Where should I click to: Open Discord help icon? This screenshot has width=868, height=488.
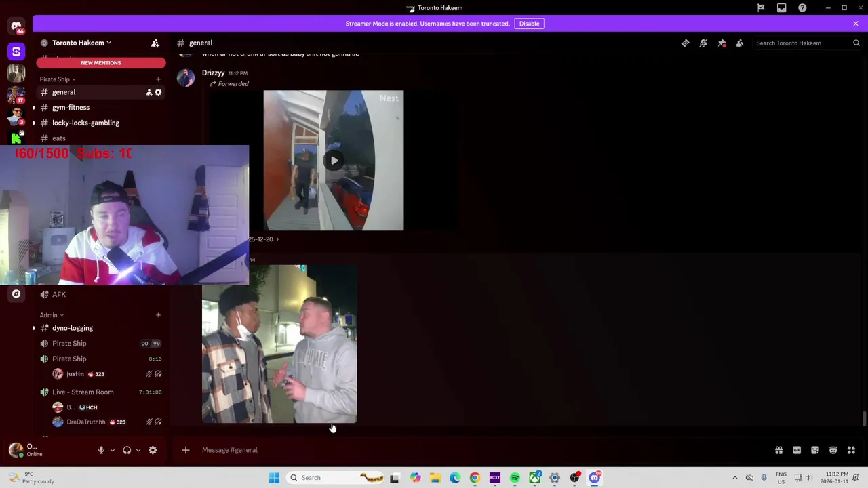coord(802,7)
